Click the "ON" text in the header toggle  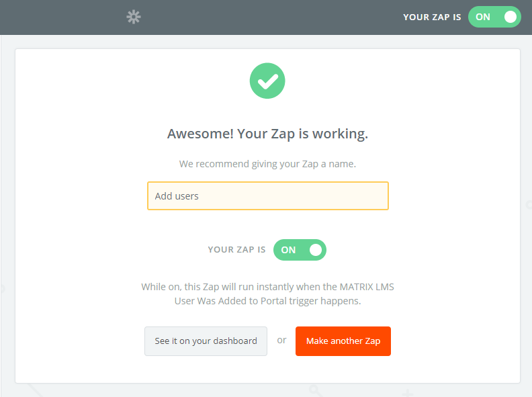pos(483,17)
